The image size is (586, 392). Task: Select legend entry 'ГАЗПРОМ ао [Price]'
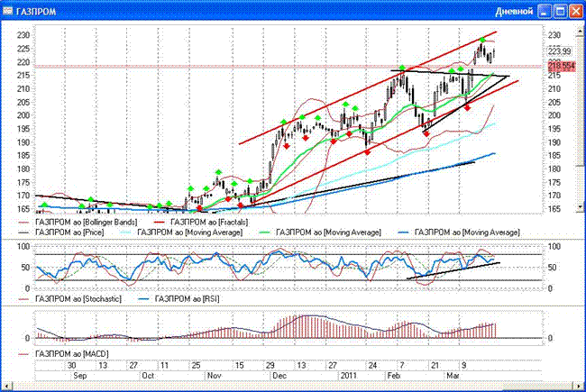pos(69,232)
